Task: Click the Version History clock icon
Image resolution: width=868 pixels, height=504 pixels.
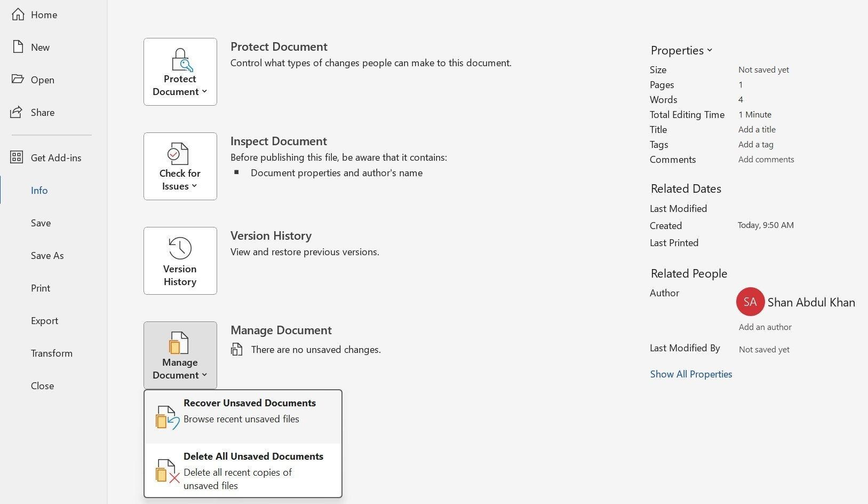Action: [x=180, y=248]
